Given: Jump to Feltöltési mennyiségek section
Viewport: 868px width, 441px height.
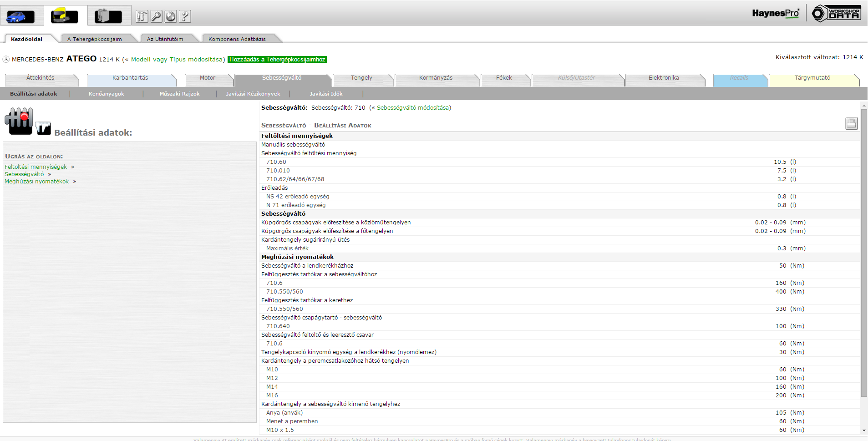Looking at the screenshot, I should [x=36, y=167].
